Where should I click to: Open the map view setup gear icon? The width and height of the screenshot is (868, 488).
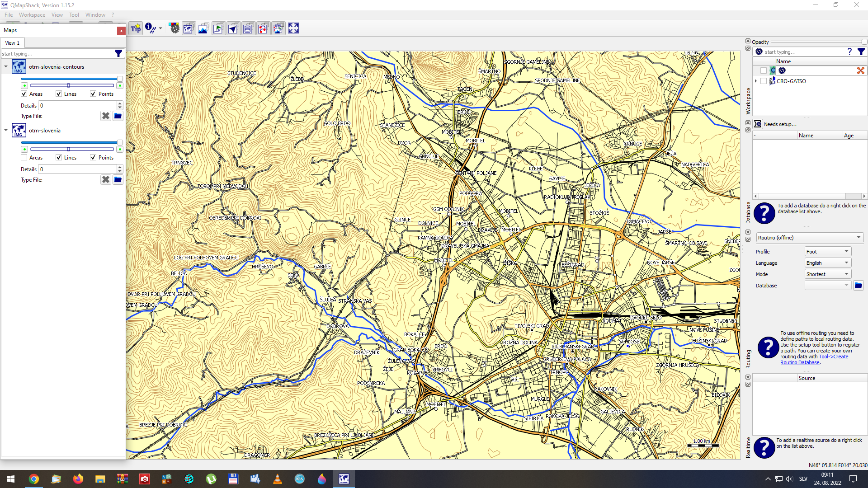tap(174, 28)
